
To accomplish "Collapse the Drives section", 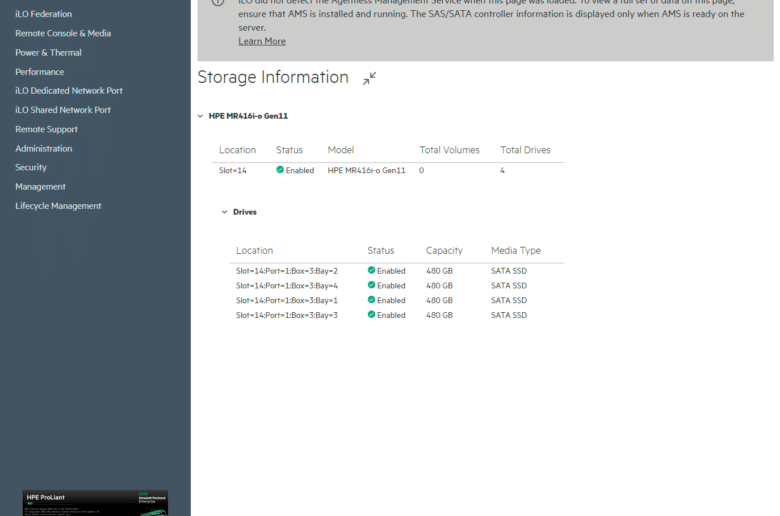I will 224,212.
